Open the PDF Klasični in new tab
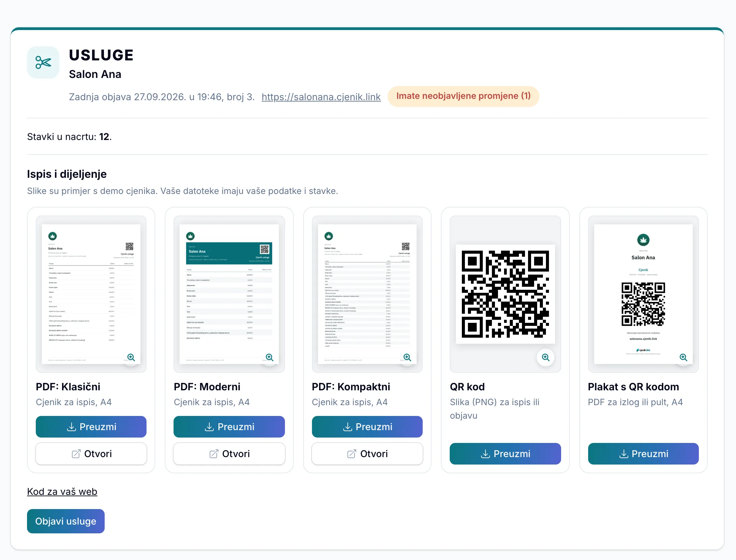Viewport: 736px width, 560px height. (x=91, y=454)
